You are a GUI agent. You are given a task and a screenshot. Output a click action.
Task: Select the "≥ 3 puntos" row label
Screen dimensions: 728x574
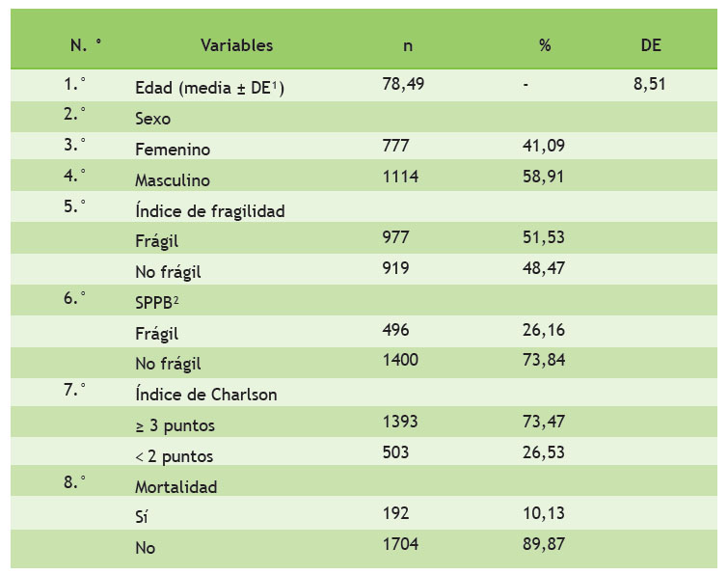click(x=176, y=426)
